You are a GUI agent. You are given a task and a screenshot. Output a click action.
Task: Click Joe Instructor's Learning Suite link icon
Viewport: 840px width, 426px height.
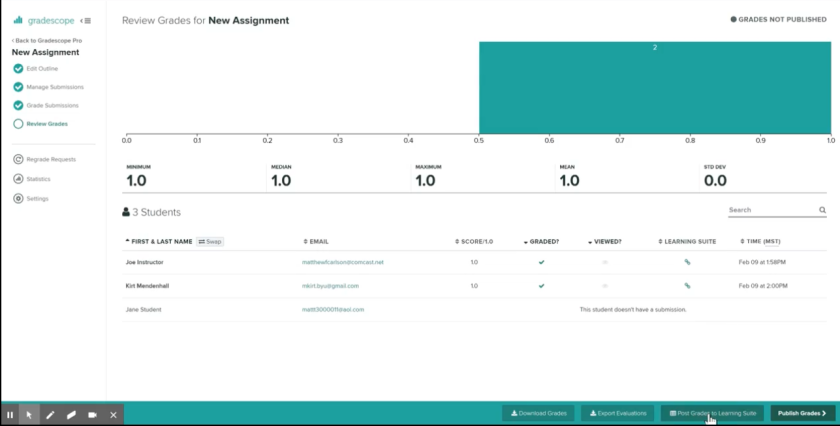[x=687, y=262]
